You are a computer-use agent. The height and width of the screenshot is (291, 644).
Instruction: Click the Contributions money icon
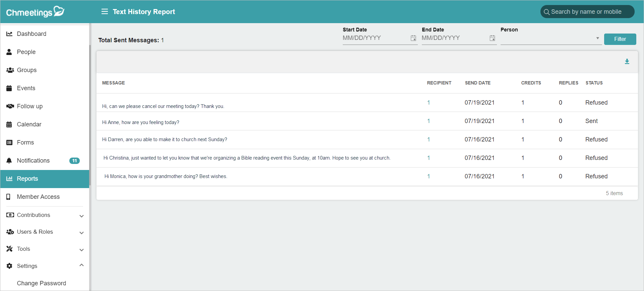click(x=10, y=215)
